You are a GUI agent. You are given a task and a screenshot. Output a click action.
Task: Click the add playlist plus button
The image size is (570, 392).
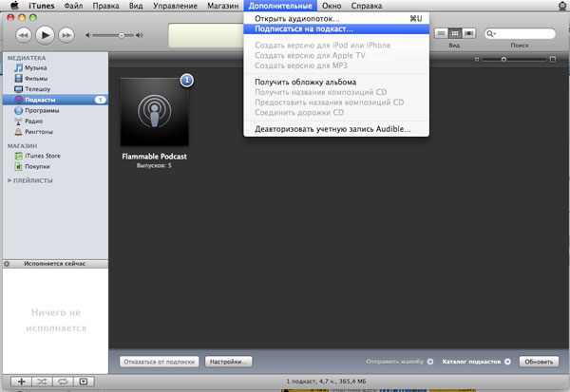22,382
